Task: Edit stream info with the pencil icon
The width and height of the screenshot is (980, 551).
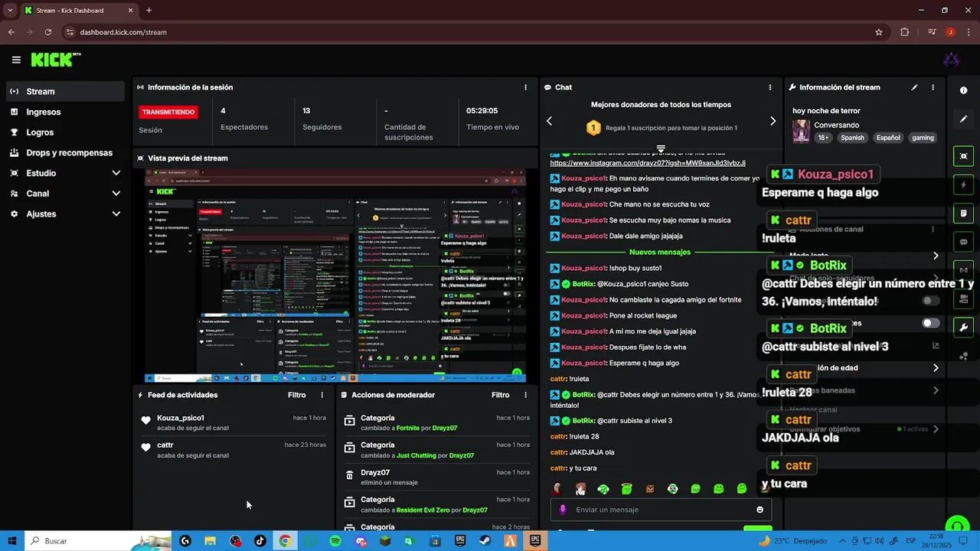Action: coord(914,87)
